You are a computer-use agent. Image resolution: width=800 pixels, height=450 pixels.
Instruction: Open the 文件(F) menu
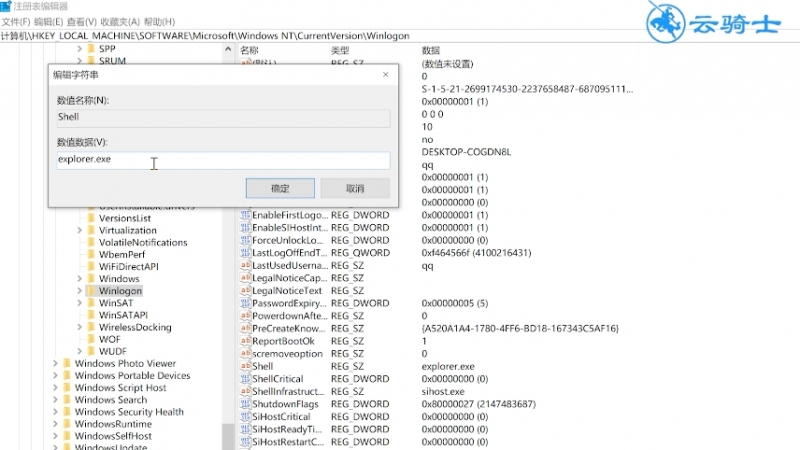point(16,22)
